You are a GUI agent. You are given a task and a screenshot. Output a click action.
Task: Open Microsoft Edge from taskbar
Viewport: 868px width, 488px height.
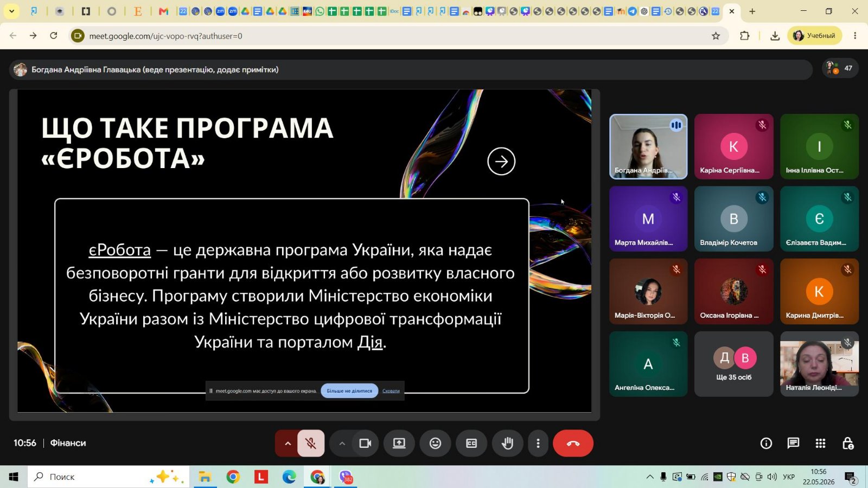[289, 477]
